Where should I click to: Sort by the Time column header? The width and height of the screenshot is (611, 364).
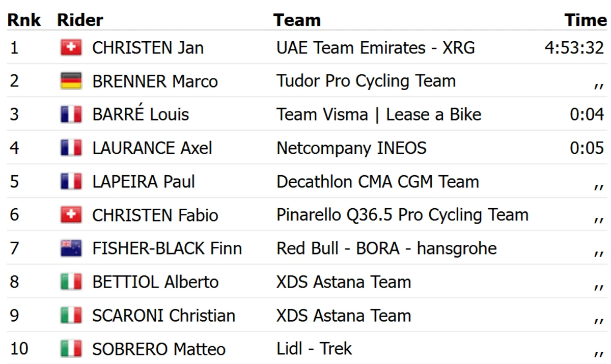586,20
